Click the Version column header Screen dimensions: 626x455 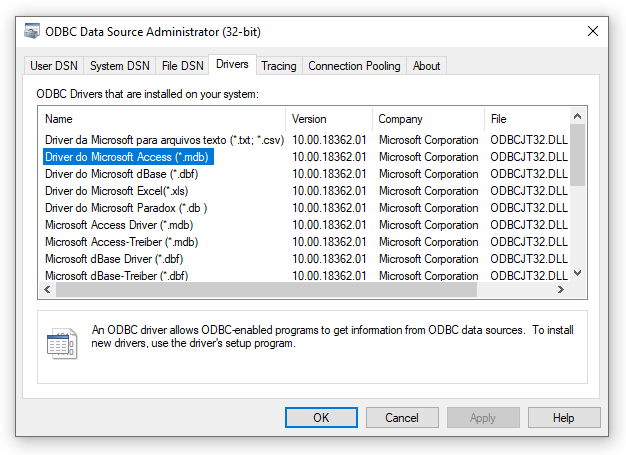tap(330, 119)
